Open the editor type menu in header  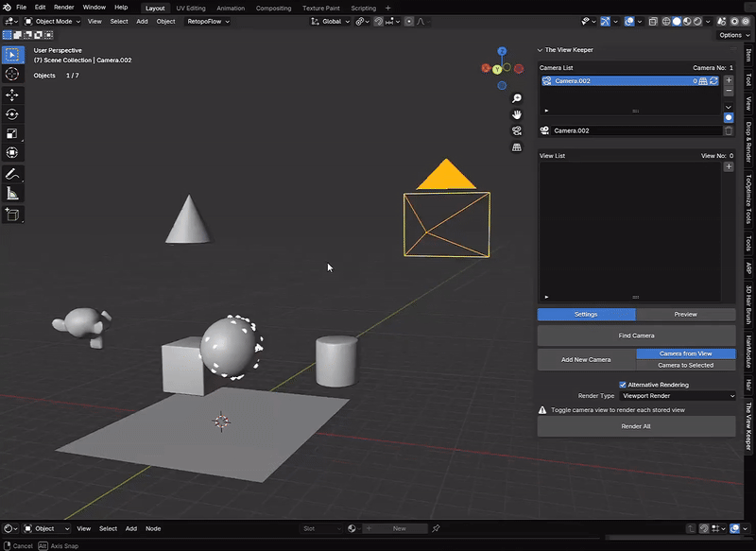10,21
